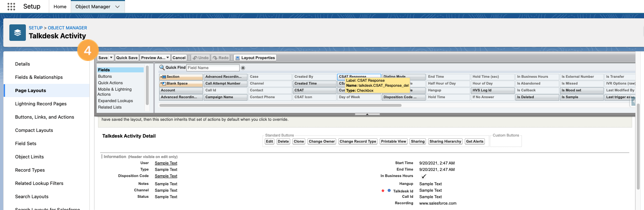This screenshot has width=644, height=210.
Task: Click the Edit standard button
Action: 269,142
